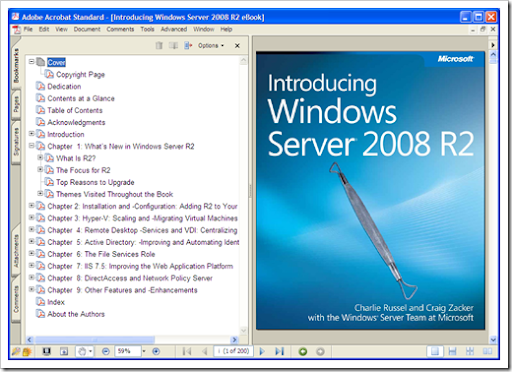This screenshot has width=512, height=372.
Task: Open the Table of Contents bookmark
Action: pos(75,110)
